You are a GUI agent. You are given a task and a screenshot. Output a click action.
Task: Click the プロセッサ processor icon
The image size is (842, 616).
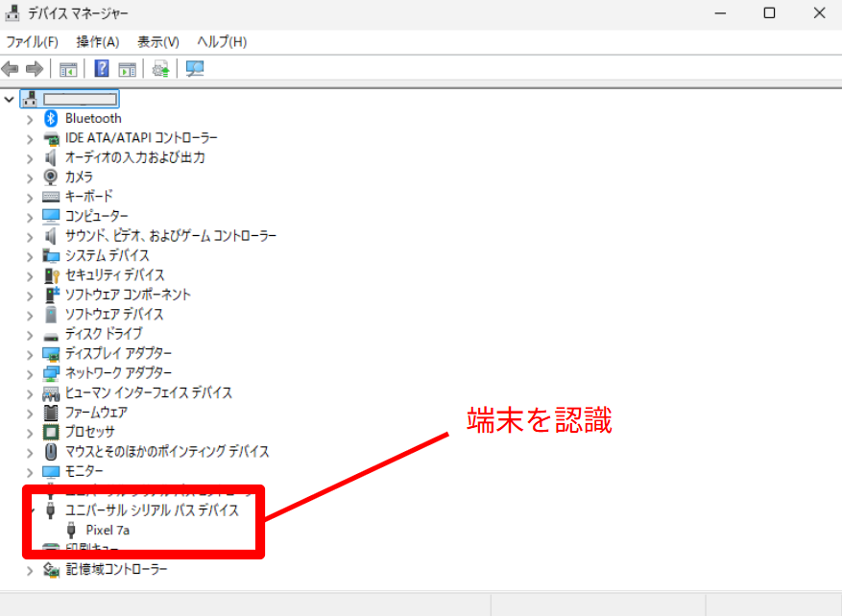[52, 432]
